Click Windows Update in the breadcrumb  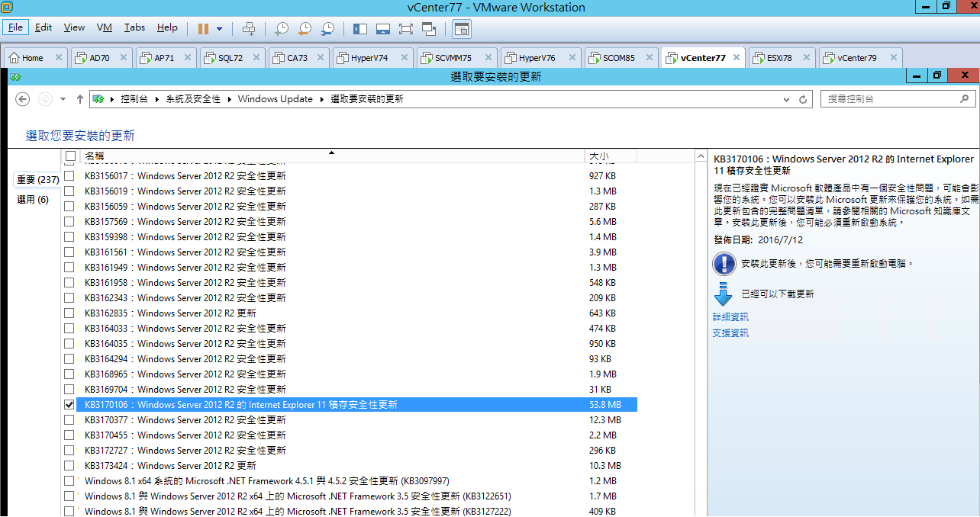(x=276, y=99)
